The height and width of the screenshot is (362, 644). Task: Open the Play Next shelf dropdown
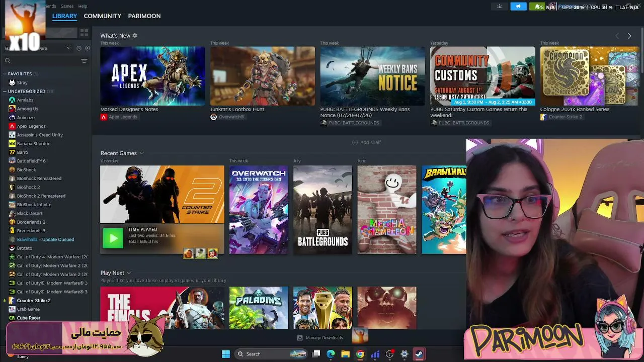tap(129, 273)
